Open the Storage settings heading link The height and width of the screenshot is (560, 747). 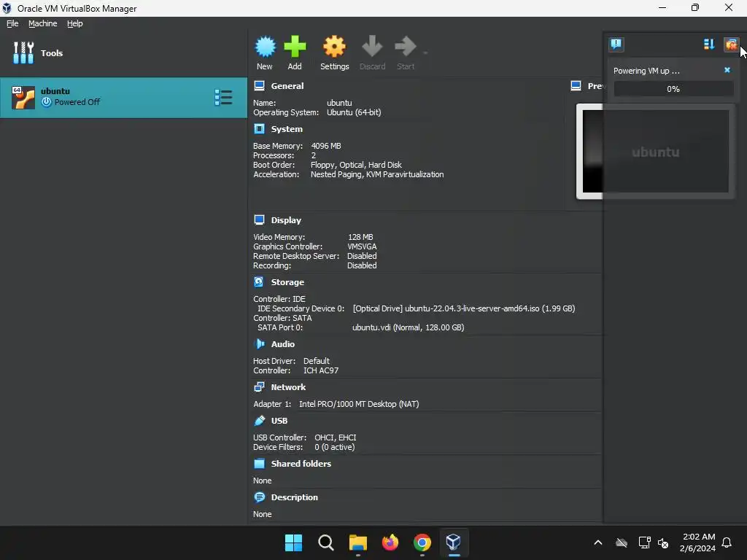click(x=287, y=282)
